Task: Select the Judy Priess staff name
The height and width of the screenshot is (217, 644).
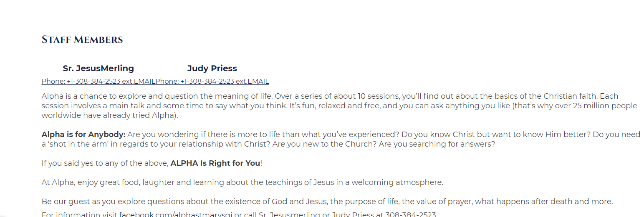Action: 212,68
